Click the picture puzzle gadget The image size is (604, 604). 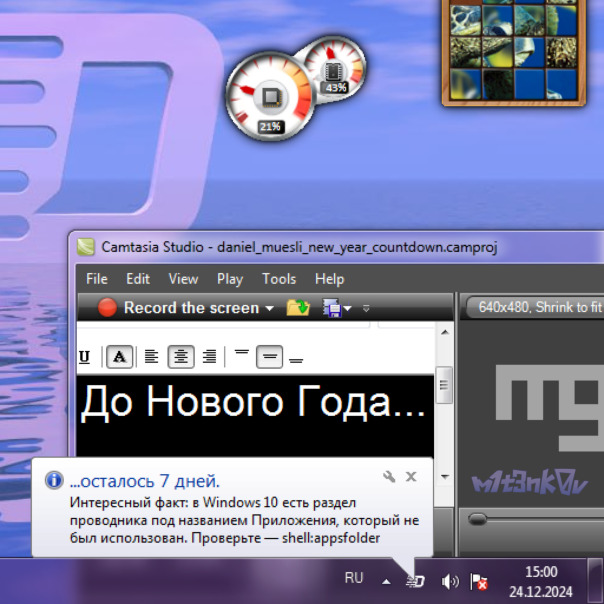click(x=514, y=51)
